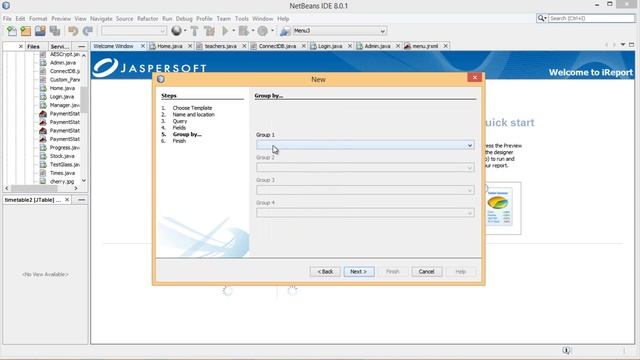
Task: Minimize the timetable2 navigator panel
Action: coord(82,200)
